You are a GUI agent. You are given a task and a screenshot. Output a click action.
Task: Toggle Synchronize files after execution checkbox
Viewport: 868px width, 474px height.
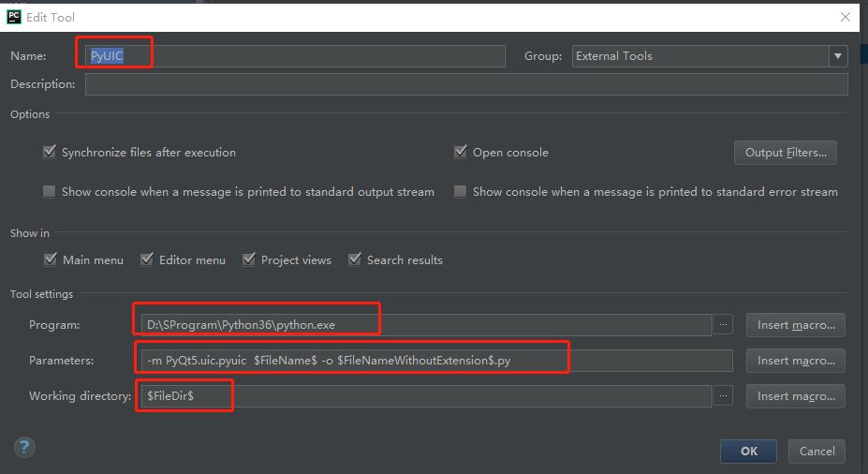click(x=50, y=152)
